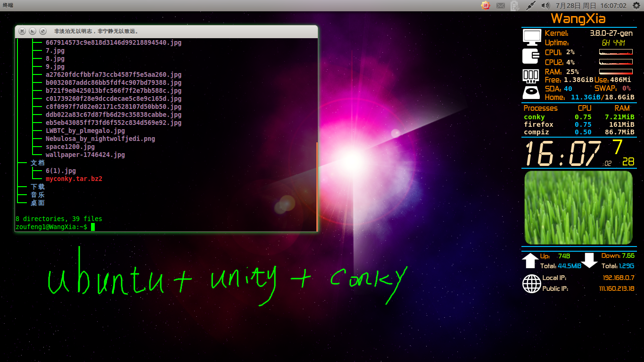Viewport: 644px width, 362px height.
Task: Open the mail envelope indicator
Action: click(500, 6)
